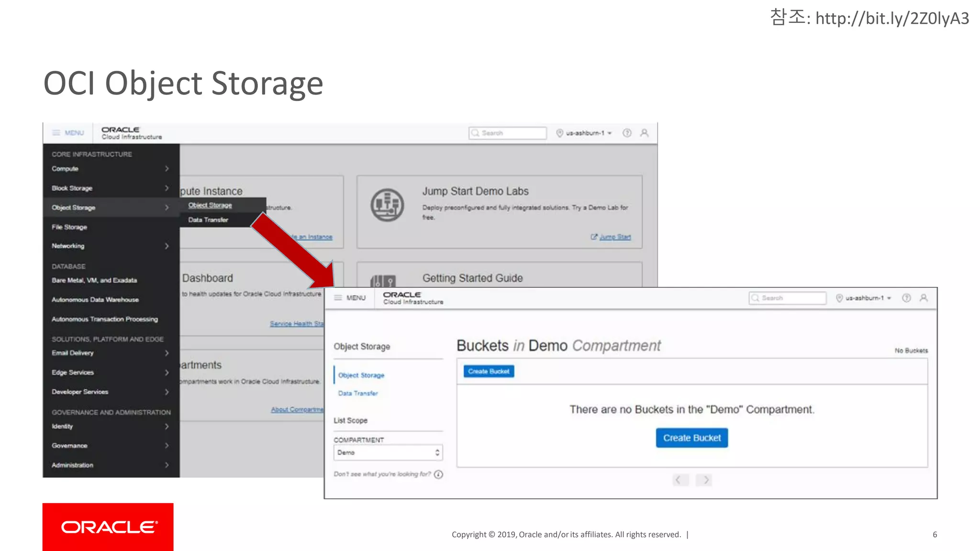The height and width of the screenshot is (551, 980).
Task: Open the user profile icon in the back console header
Action: tap(645, 133)
